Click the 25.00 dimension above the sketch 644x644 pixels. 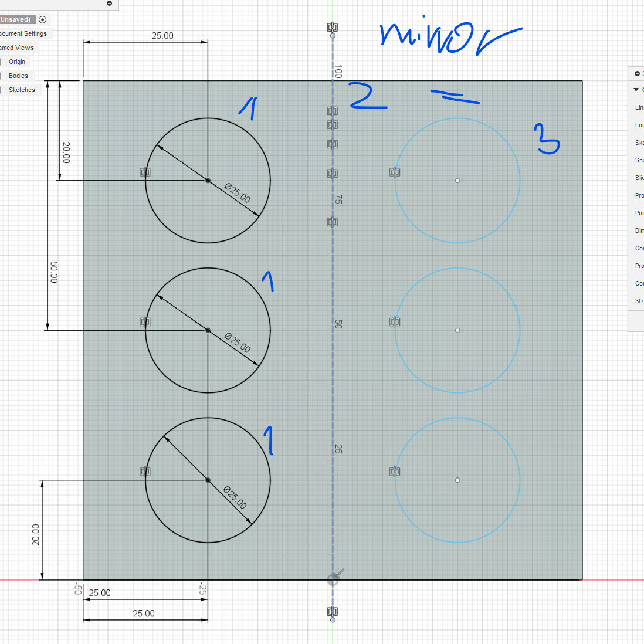tap(162, 36)
